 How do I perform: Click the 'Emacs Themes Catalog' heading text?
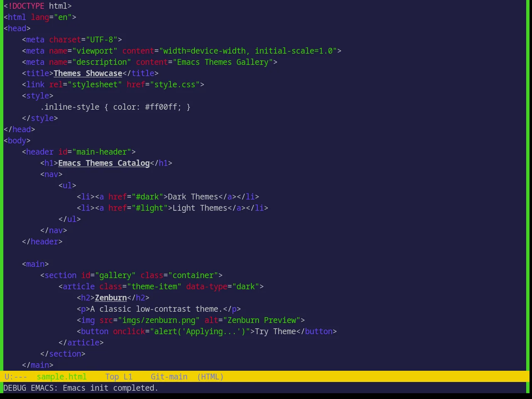click(x=104, y=163)
